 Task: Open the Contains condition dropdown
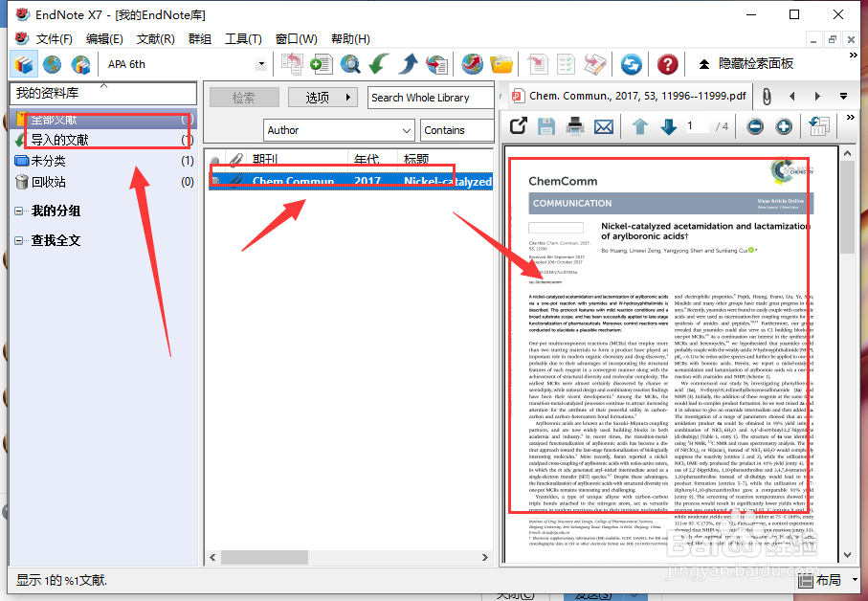(x=457, y=130)
